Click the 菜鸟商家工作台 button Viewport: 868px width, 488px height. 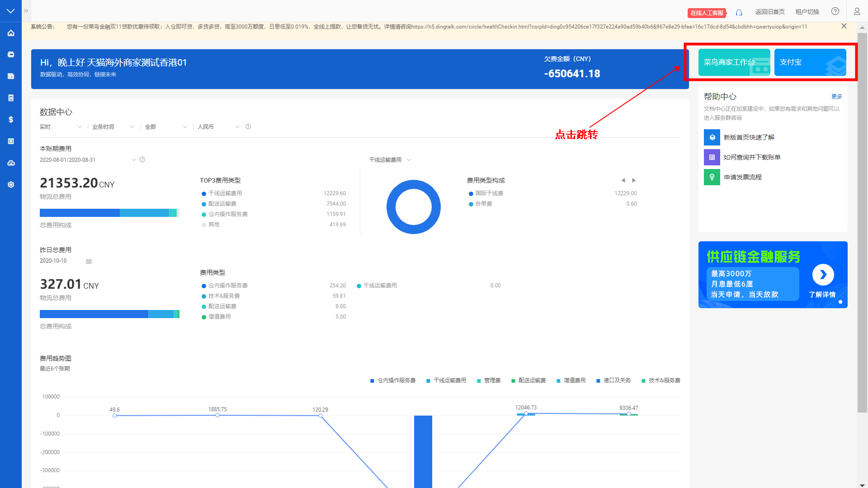[734, 62]
